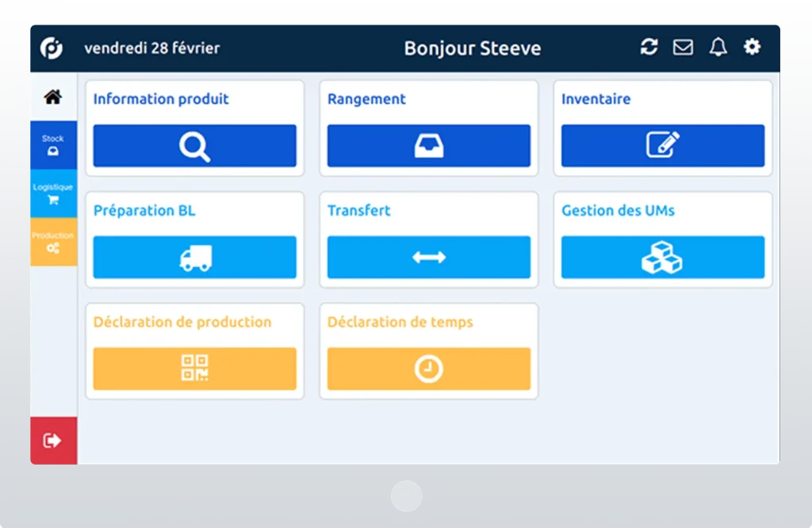812x528 pixels.
Task: Click the Gestion des UMs title
Action: (x=618, y=211)
